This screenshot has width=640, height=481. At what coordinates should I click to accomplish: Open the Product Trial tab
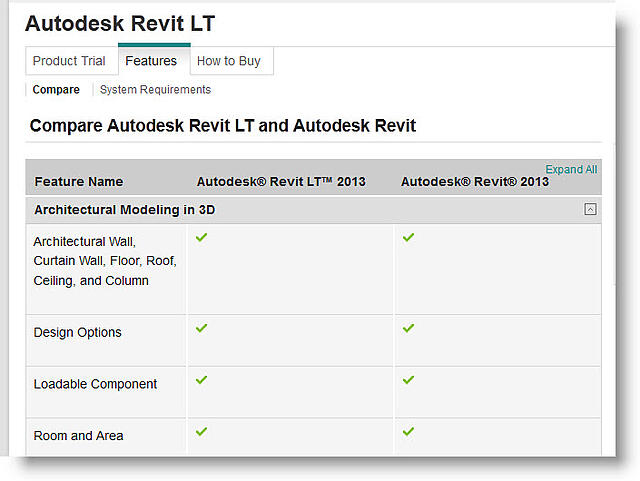point(69,61)
